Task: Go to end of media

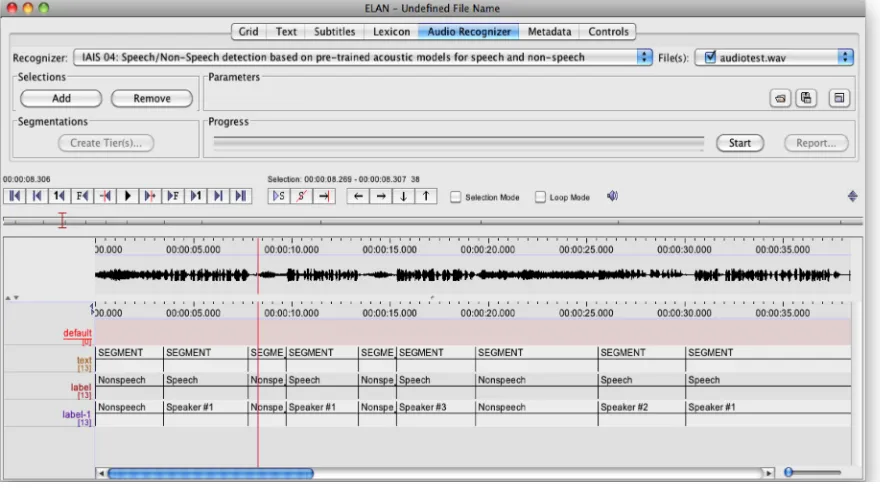Action: pos(241,196)
